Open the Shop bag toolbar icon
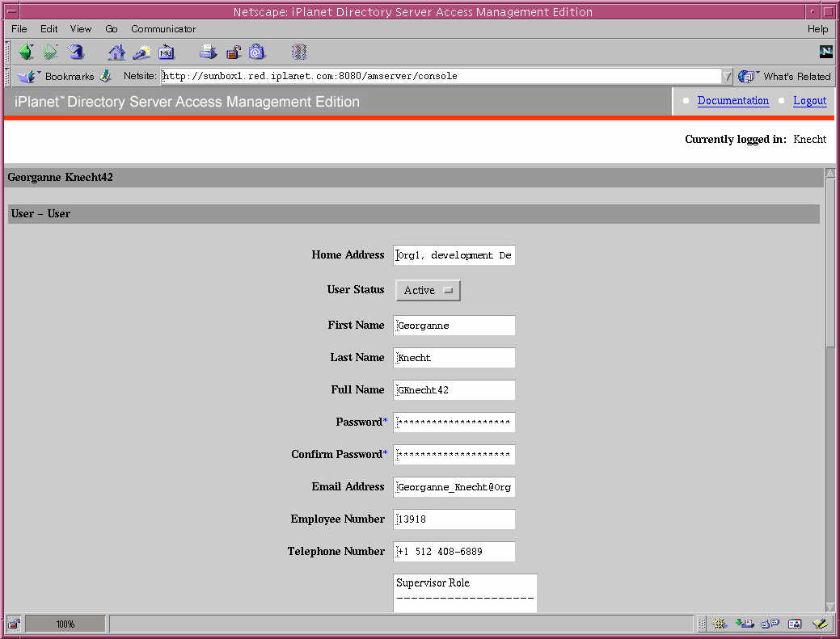840x639 pixels. pyautogui.click(x=256, y=52)
